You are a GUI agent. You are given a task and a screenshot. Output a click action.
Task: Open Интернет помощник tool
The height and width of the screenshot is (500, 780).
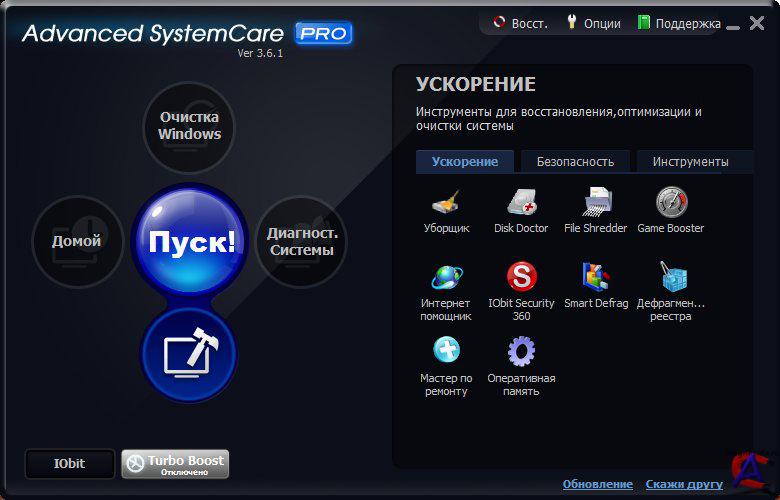tap(446, 278)
